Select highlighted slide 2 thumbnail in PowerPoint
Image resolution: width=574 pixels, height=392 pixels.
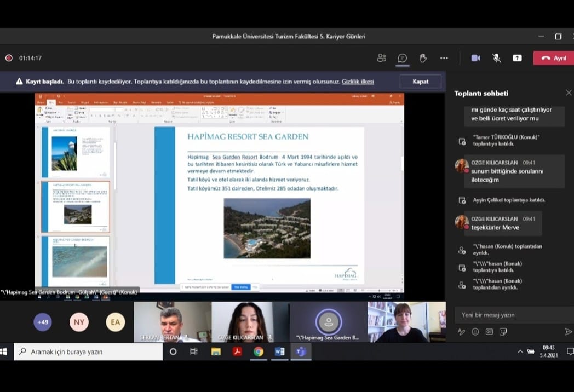(x=76, y=207)
